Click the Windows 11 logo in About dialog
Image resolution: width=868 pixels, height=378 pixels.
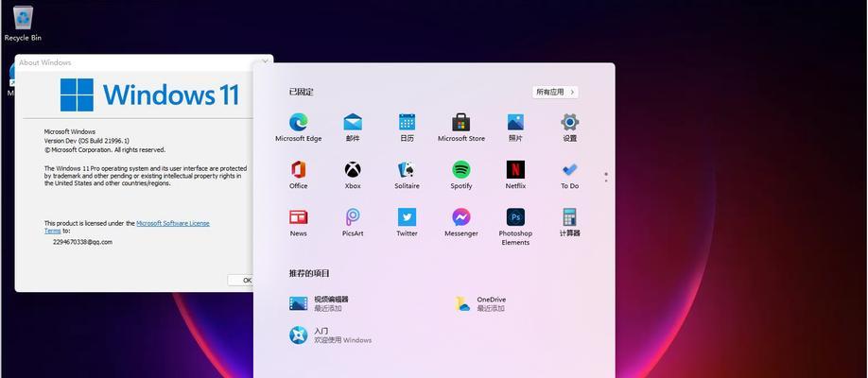pos(149,94)
